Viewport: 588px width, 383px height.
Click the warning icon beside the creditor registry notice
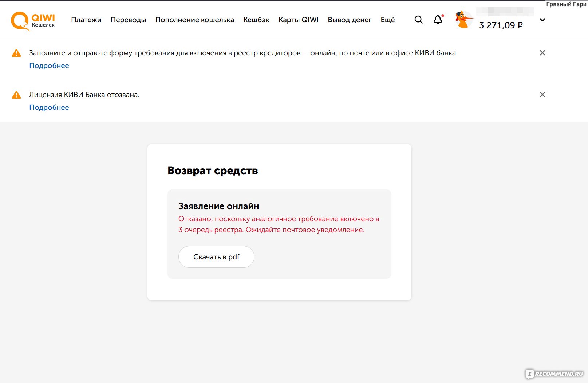point(16,53)
